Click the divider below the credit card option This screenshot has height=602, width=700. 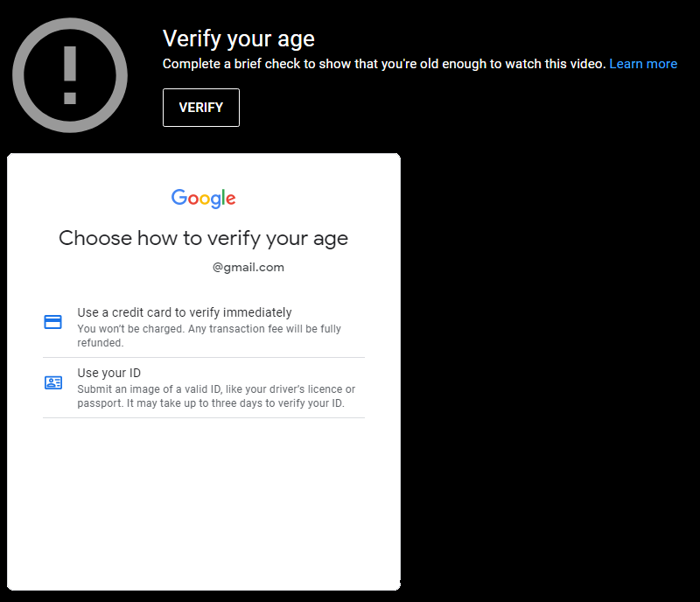tap(204, 357)
